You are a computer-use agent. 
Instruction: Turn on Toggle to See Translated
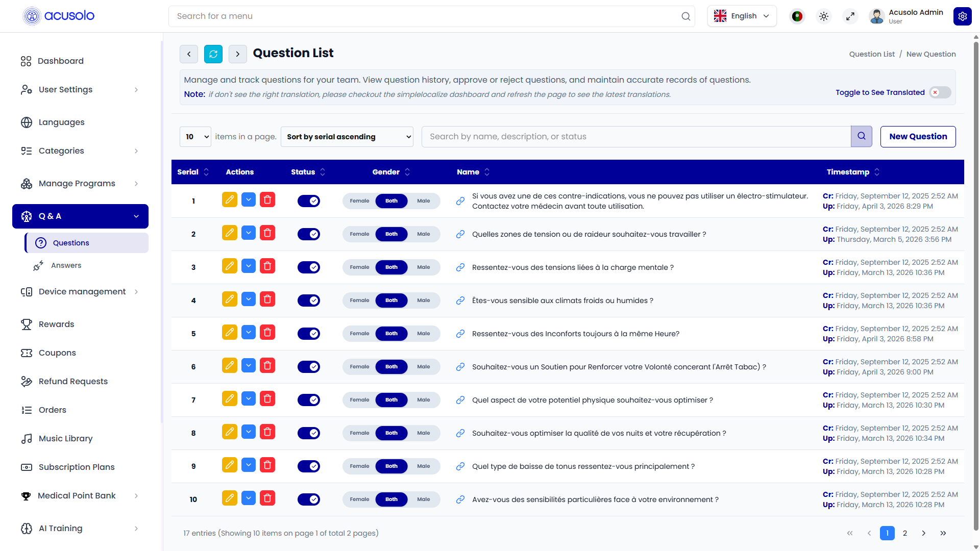click(940, 92)
